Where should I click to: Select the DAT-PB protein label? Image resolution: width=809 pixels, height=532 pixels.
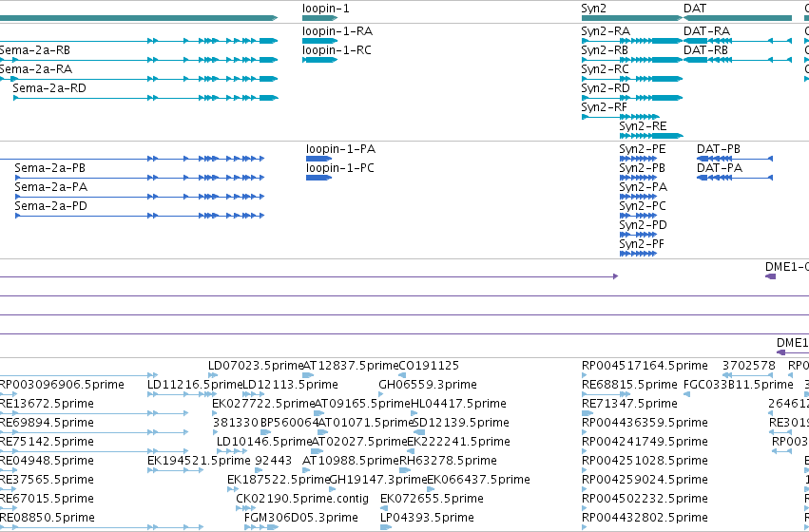[719, 149]
